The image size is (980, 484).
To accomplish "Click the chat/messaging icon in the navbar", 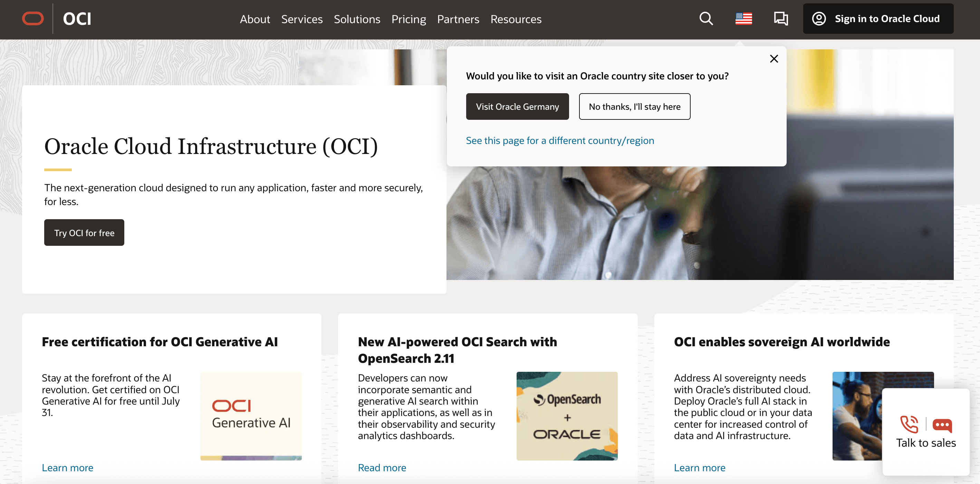I will pyautogui.click(x=781, y=19).
